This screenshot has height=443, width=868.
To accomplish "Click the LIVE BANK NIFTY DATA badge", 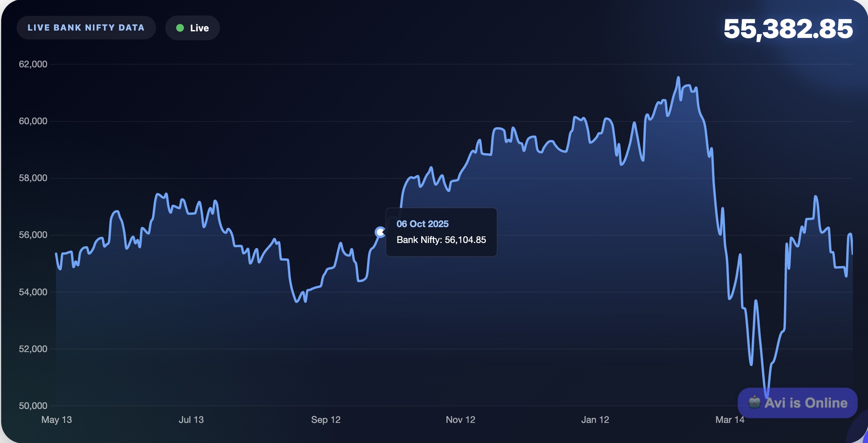I will 86,28.
